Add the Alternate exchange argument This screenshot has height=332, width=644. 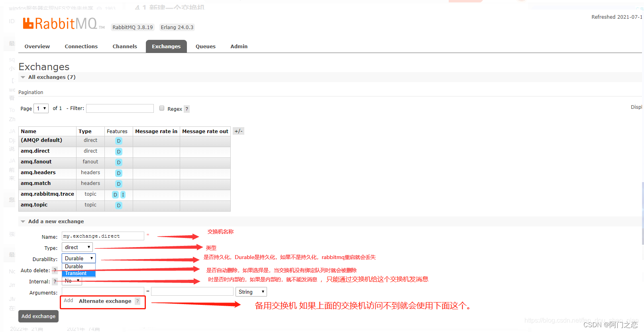click(105, 301)
